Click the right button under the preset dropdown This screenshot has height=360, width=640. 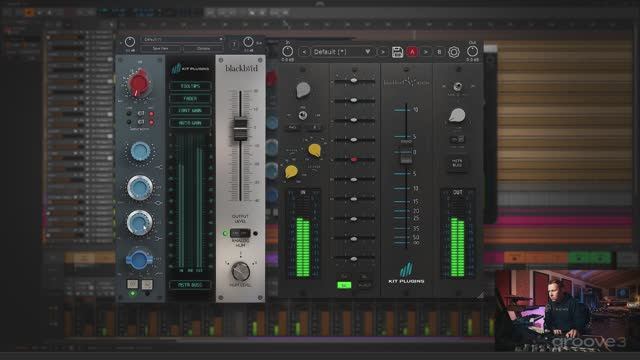pos(204,48)
